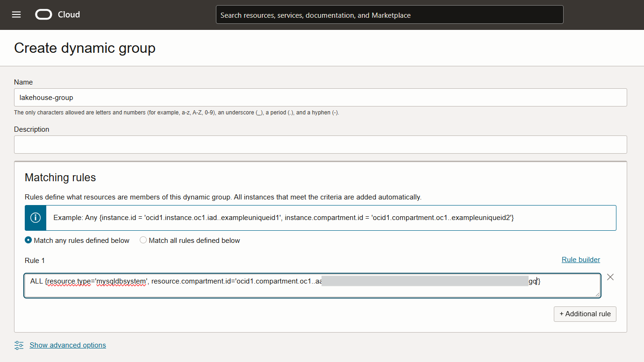This screenshot has height=362, width=644.
Task: Expand Show advanced options
Action: [x=68, y=345]
